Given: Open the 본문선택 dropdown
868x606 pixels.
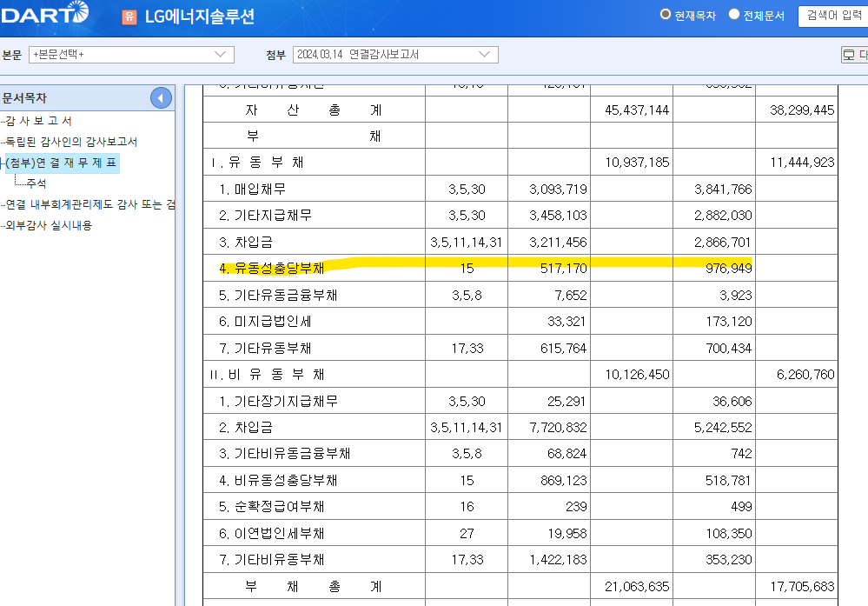Looking at the screenshot, I should point(132,54).
